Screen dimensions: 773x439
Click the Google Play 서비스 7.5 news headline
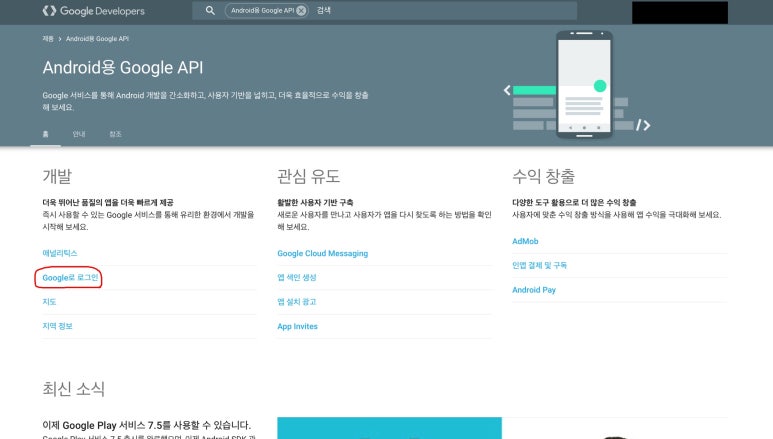(147, 425)
